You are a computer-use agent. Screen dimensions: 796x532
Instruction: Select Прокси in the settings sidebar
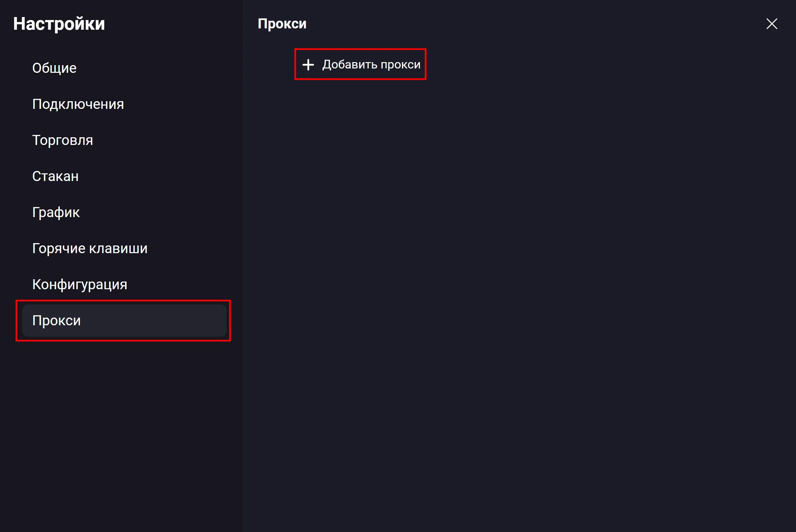56,321
